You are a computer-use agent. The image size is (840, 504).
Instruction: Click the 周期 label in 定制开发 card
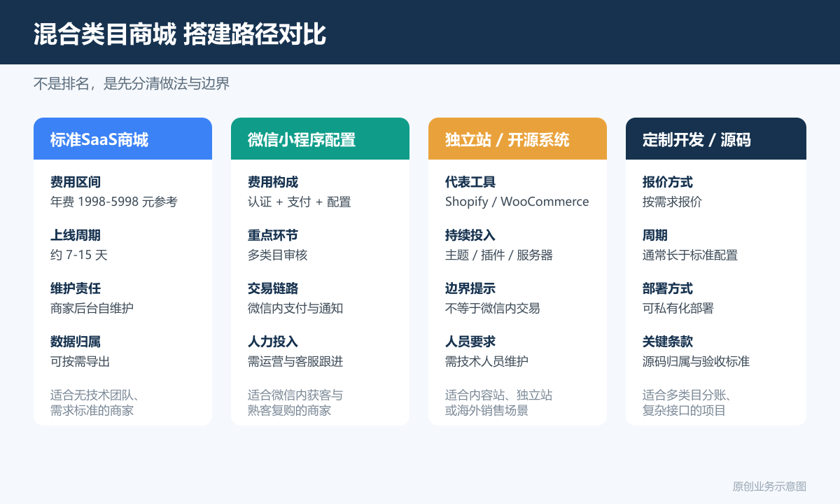(x=655, y=235)
